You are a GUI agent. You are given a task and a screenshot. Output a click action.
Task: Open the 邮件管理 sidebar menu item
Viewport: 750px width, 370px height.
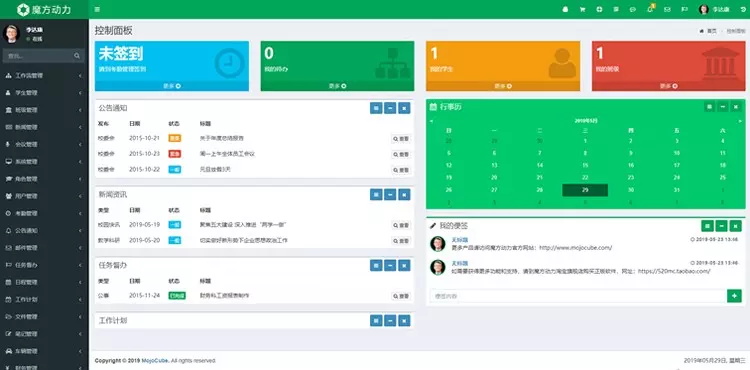(x=44, y=248)
